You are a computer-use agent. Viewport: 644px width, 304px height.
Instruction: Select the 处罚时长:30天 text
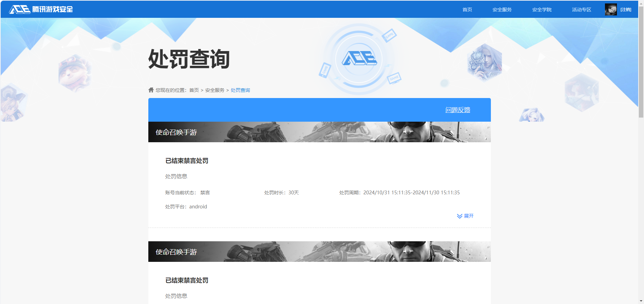(x=282, y=193)
